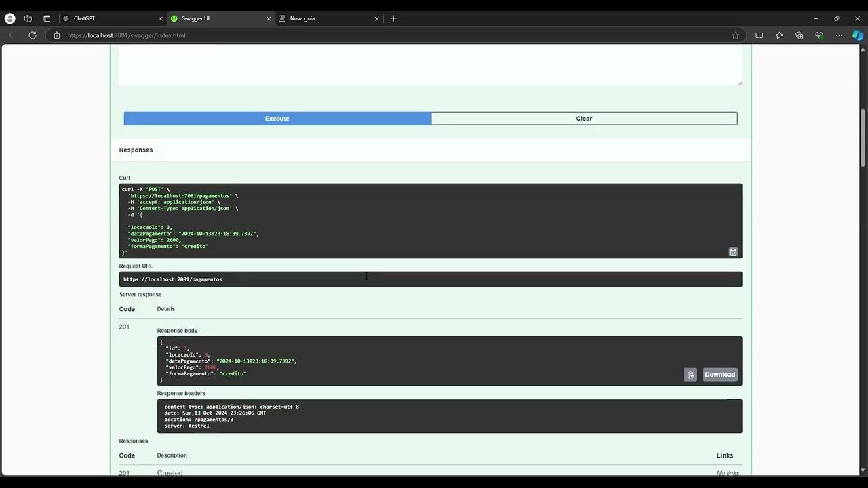
Task: Switch to the Nova guia tab
Action: point(329,18)
